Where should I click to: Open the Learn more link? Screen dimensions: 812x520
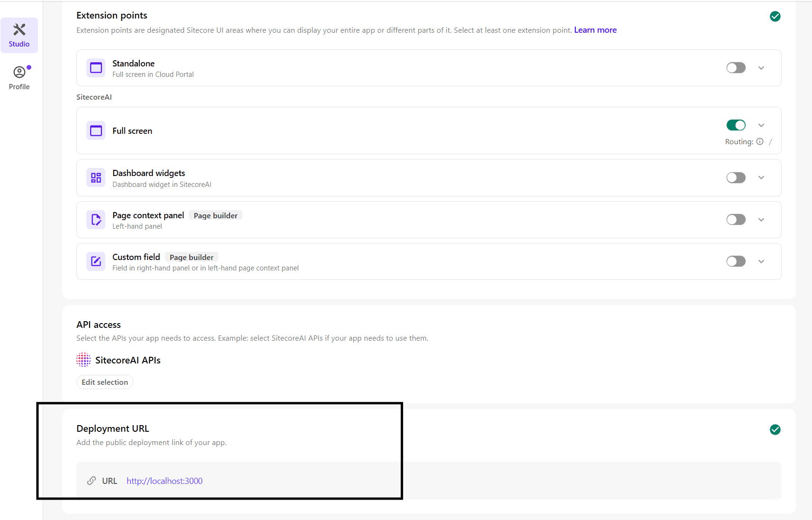click(595, 30)
